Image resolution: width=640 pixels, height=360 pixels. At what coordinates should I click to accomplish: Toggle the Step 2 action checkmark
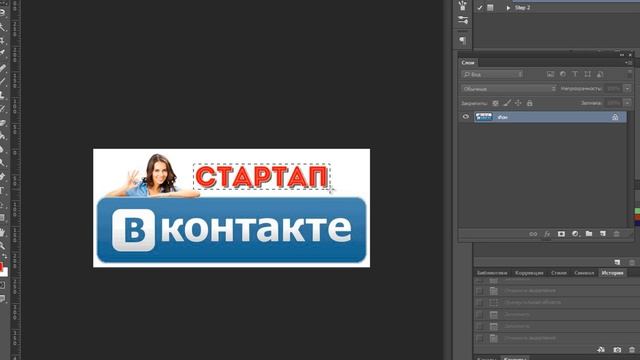(x=480, y=8)
